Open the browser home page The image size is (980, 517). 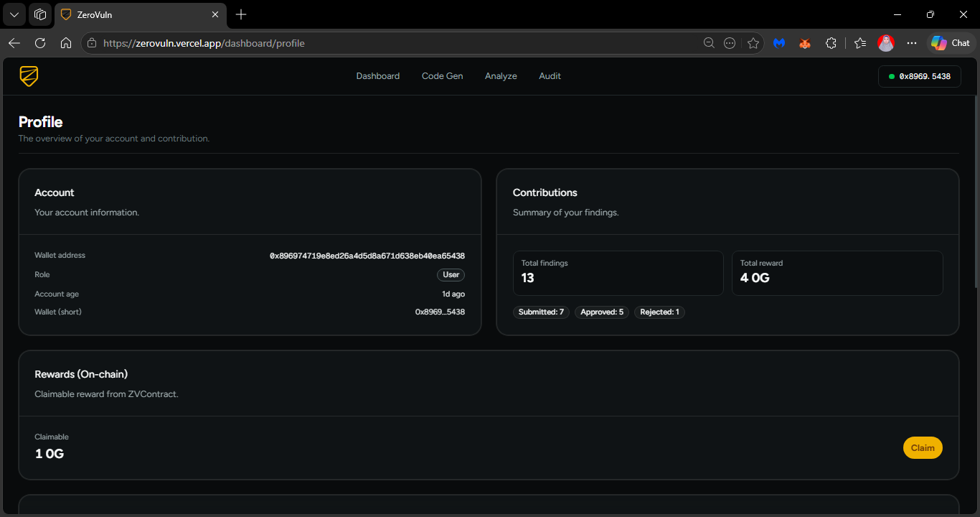(x=66, y=43)
